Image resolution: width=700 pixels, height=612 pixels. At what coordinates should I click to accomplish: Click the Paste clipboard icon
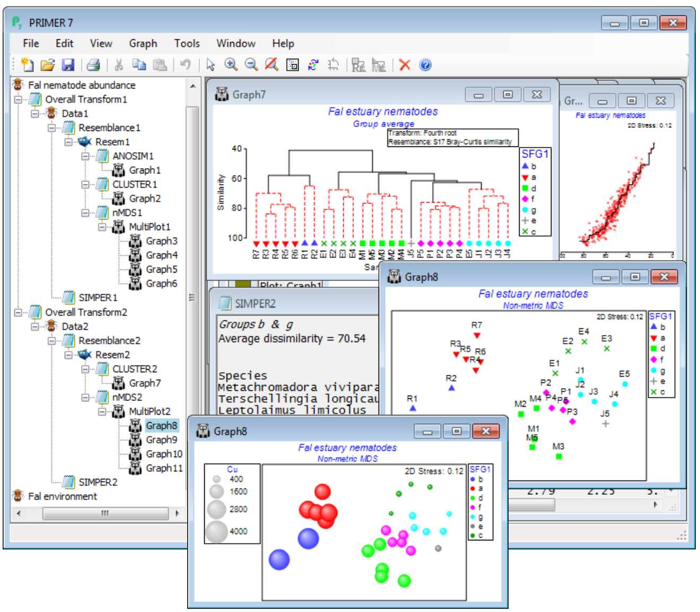pyautogui.click(x=160, y=65)
